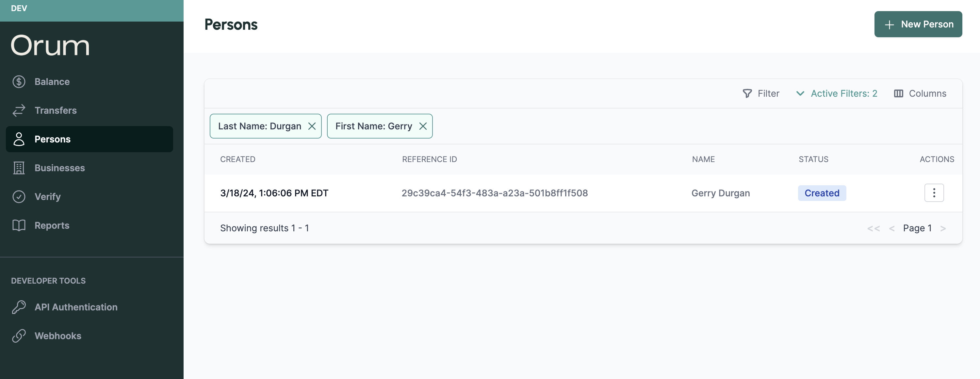Jump to first page double arrow
The width and height of the screenshot is (980, 379).
873,228
